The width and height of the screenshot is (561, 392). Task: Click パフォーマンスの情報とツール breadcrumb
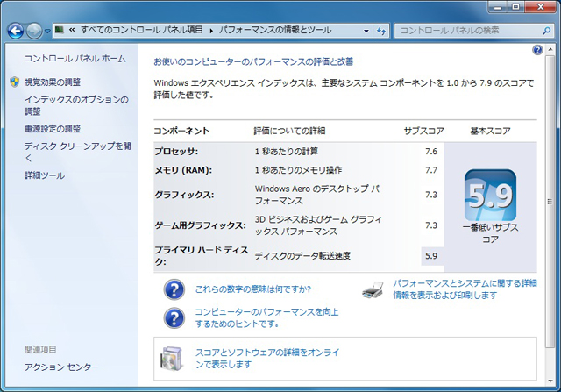[275, 30]
